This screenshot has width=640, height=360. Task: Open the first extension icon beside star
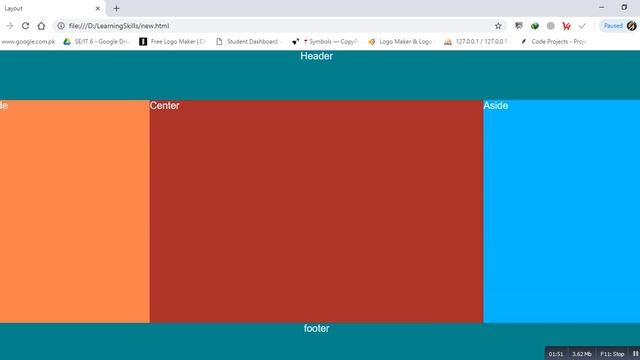pos(518,26)
